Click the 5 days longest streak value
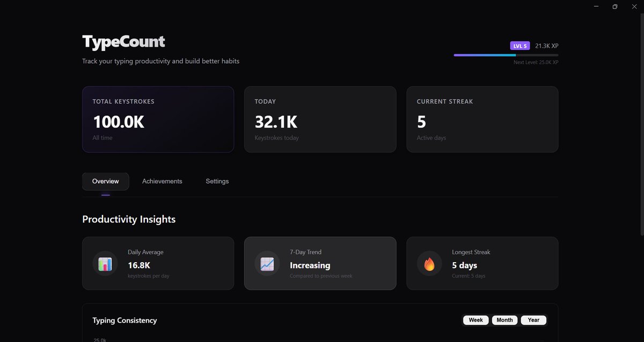Viewport: 644px width, 342px height. point(465,265)
